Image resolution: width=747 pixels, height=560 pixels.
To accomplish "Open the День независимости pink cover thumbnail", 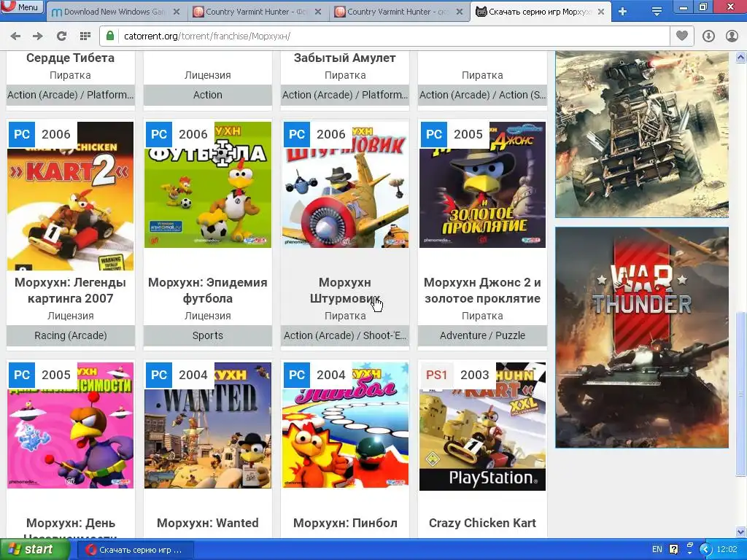I will pyautogui.click(x=71, y=425).
